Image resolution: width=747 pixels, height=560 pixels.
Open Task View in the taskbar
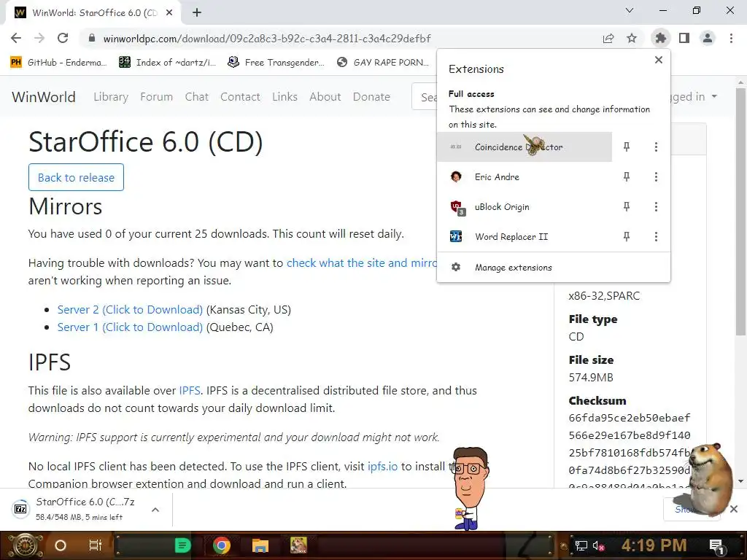tap(96, 545)
